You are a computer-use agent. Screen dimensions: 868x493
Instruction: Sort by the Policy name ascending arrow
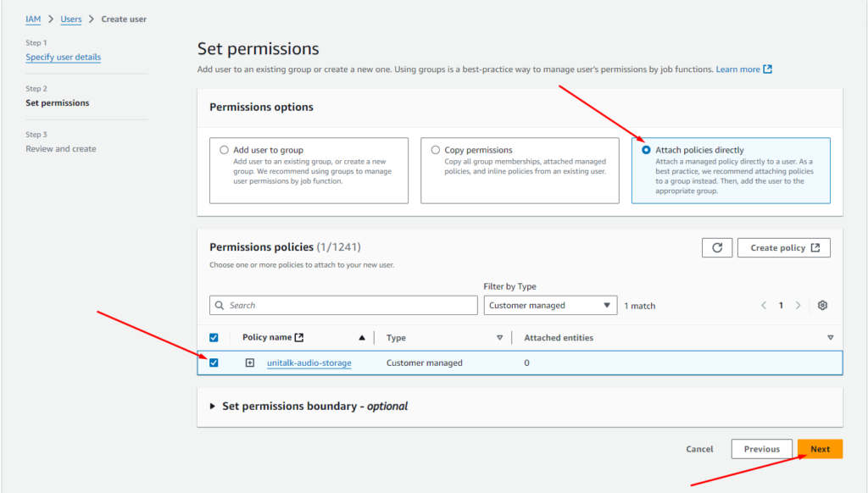pos(363,338)
